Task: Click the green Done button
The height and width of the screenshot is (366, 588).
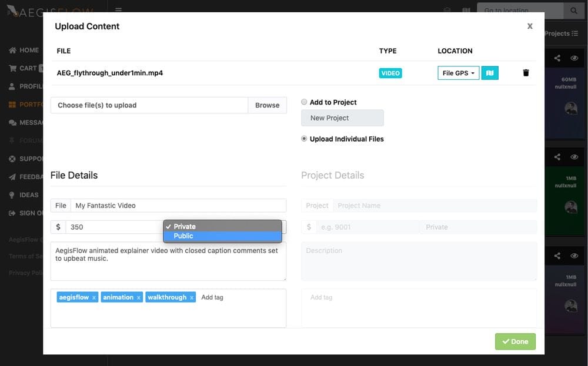Action: (515, 341)
